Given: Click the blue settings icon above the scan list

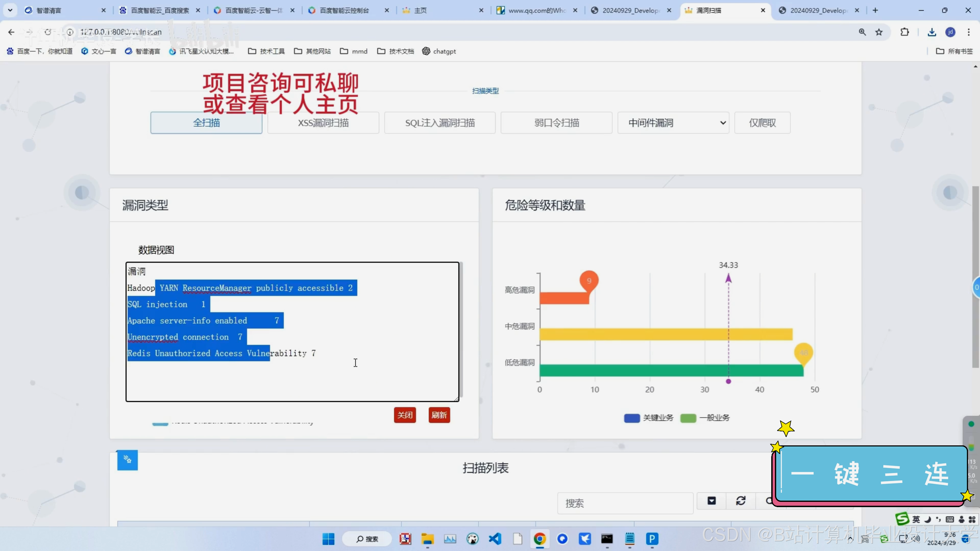Looking at the screenshot, I should pyautogui.click(x=127, y=460).
